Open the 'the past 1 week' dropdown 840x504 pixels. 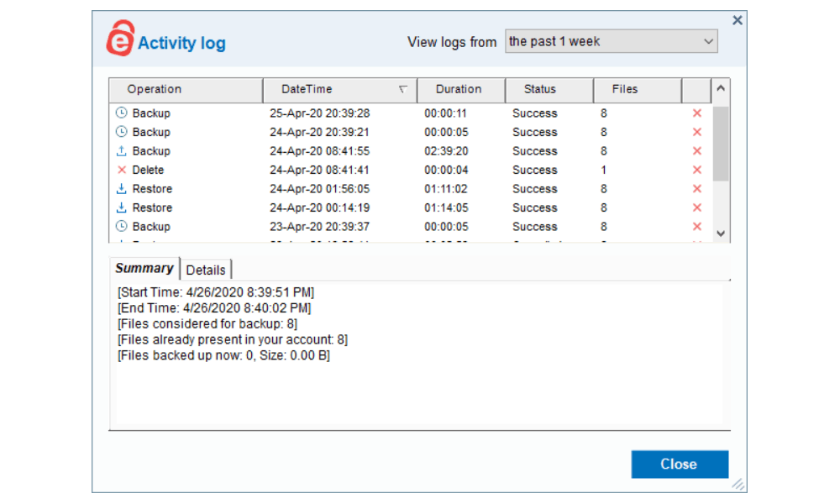[x=612, y=41]
